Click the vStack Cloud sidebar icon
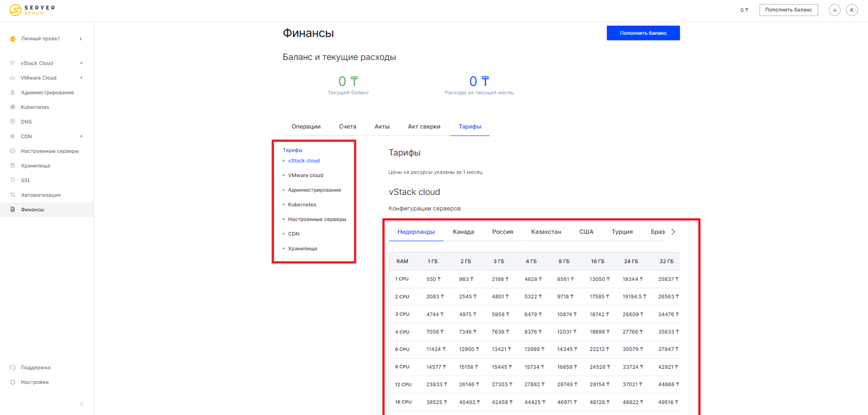Viewport: 868px width, 415px height. tap(13, 63)
